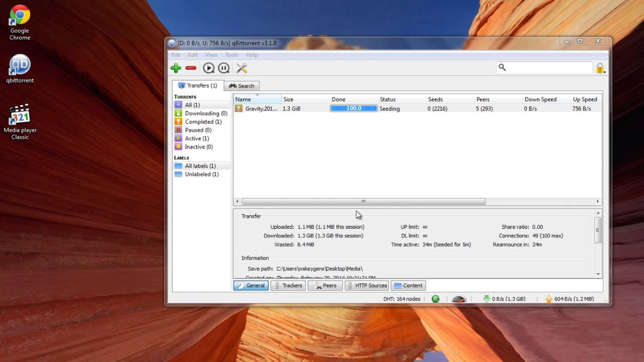Open the Tools menu

coord(231,55)
